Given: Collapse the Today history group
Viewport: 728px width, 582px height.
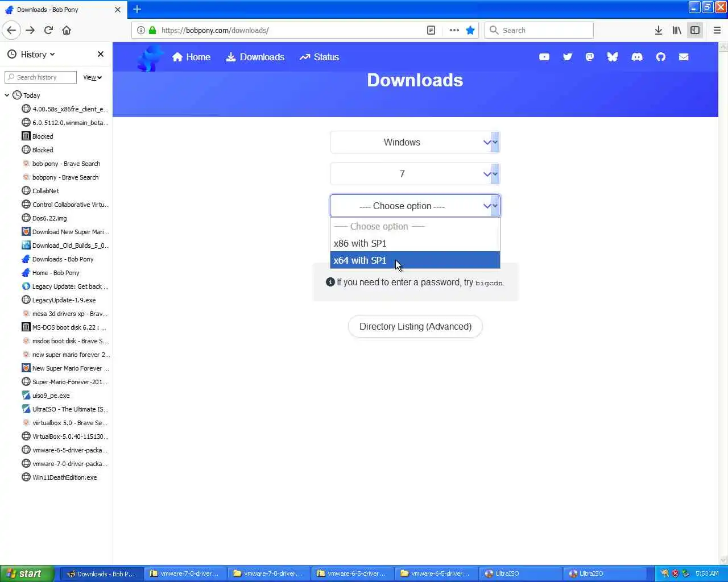Looking at the screenshot, I should pyautogui.click(x=7, y=95).
